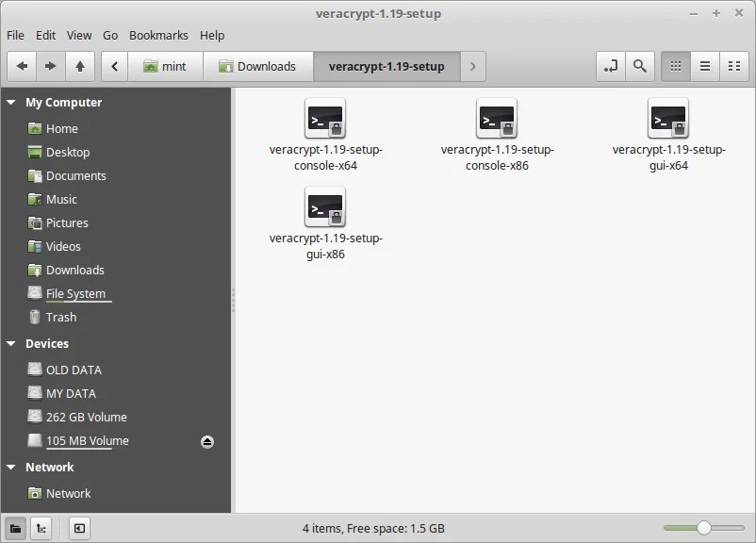Eject the 105 MB Volume

(206, 440)
